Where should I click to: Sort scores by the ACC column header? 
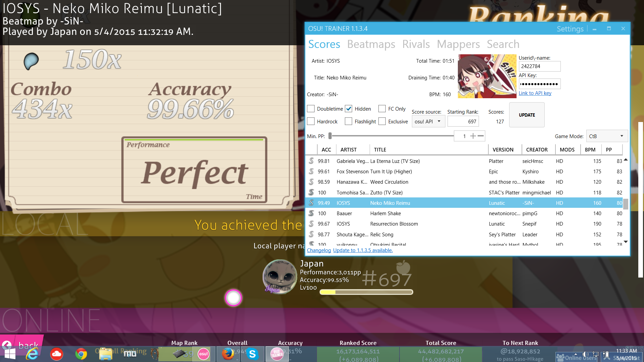(326, 149)
